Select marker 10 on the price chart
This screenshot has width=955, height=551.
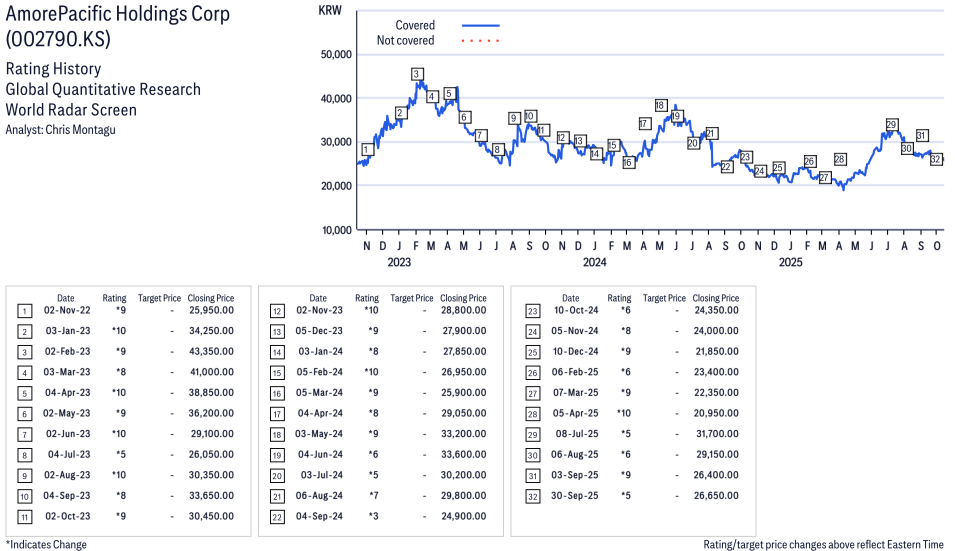pyautogui.click(x=529, y=116)
